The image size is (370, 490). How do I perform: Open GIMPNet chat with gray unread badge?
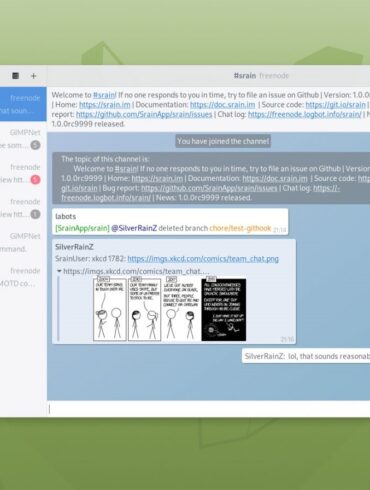(23, 139)
